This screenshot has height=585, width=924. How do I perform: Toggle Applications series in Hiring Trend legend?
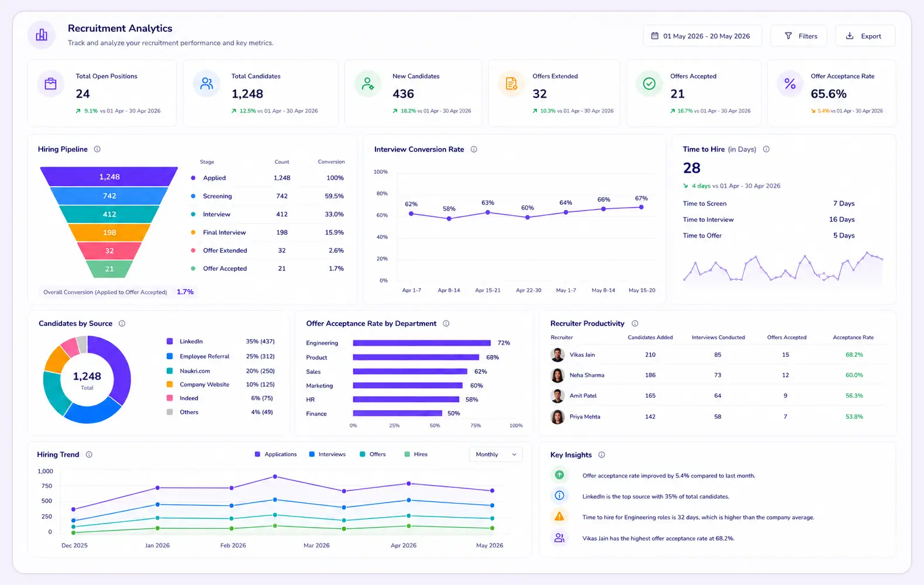tap(275, 454)
